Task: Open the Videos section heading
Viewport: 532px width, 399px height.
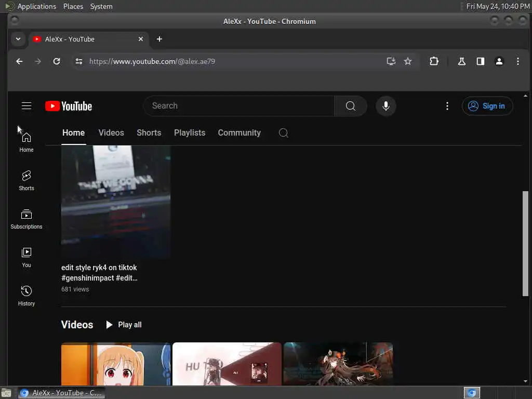Action: (77, 325)
